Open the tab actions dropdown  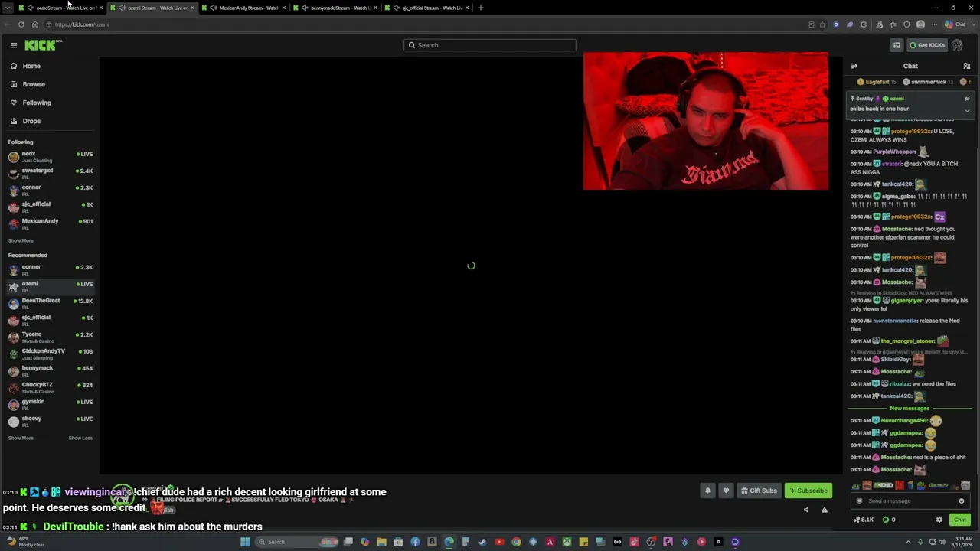[x=7, y=8]
